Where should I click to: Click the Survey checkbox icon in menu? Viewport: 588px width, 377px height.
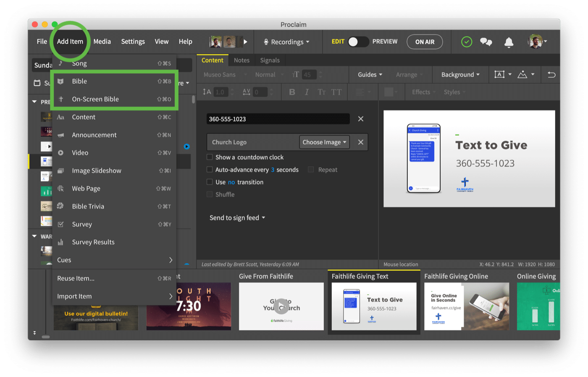coord(60,224)
